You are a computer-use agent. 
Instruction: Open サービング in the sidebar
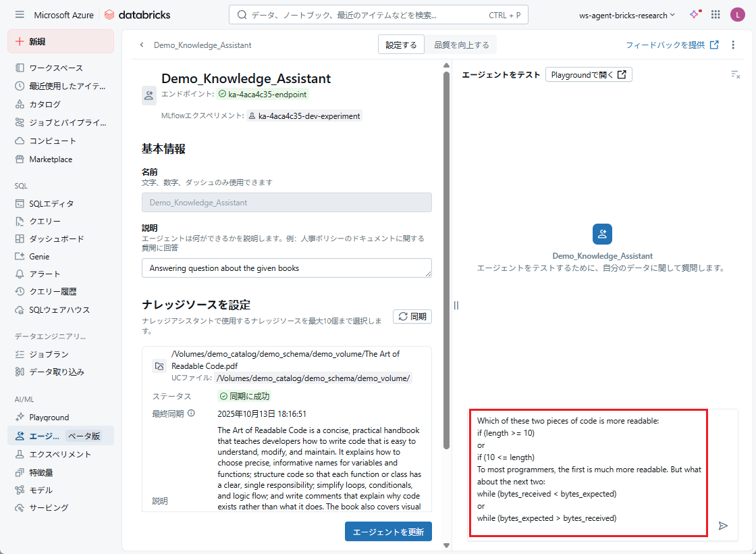[x=61, y=507]
